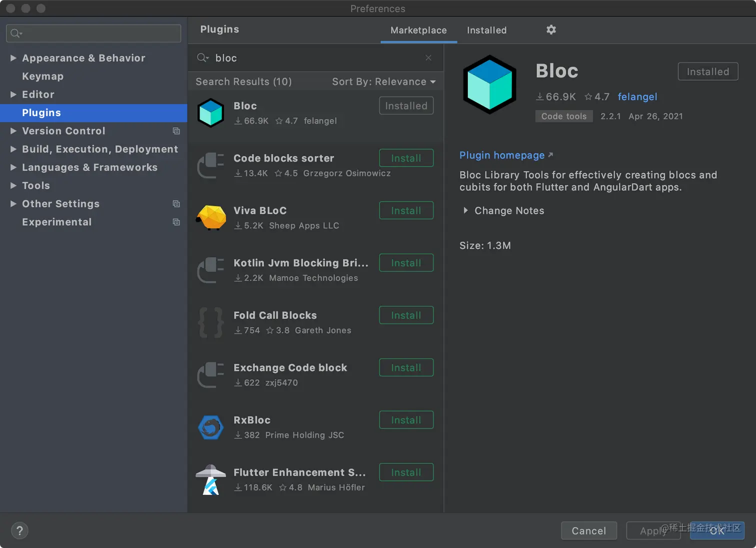Install Kotlin Jvm Blocking plugin

[x=406, y=263]
